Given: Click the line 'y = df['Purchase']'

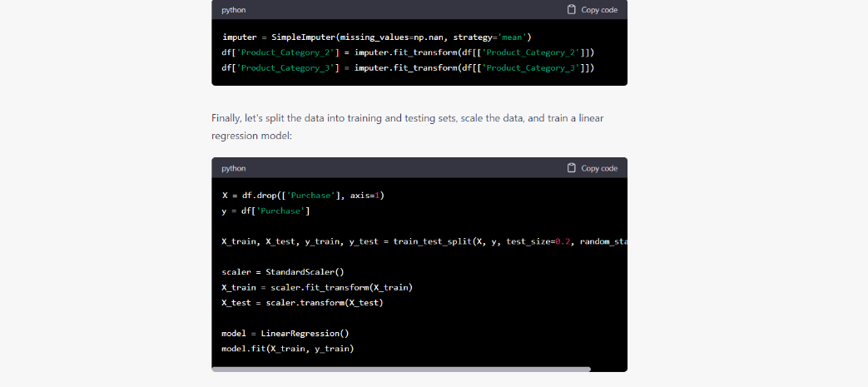Looking at the screenshot, I should (265, 211).
